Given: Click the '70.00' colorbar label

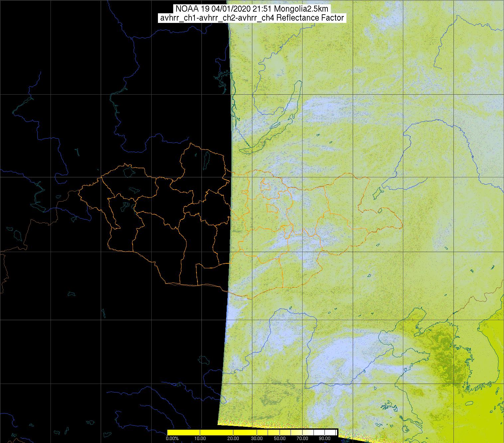Looking at the screenshot, I should click(x=302, y=438).
